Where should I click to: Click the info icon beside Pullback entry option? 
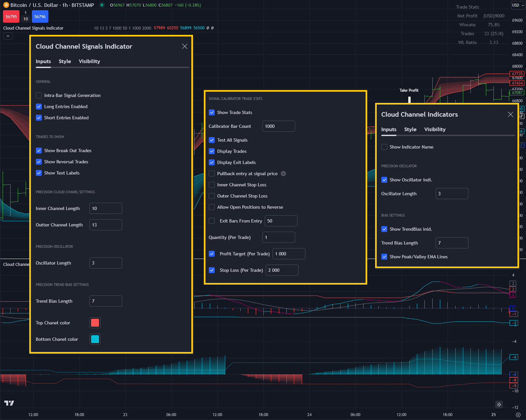click(283, 174)
